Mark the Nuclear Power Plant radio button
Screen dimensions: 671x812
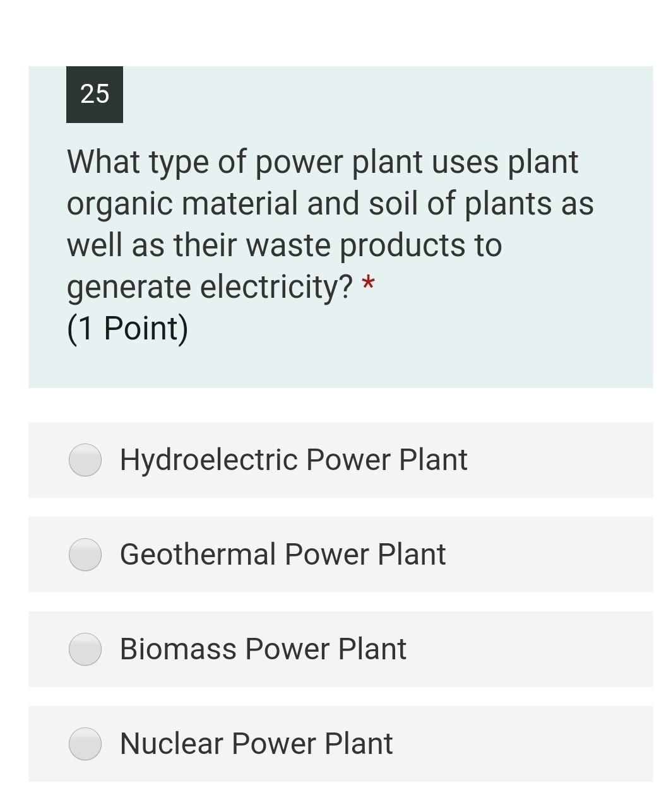pos(85,744)
